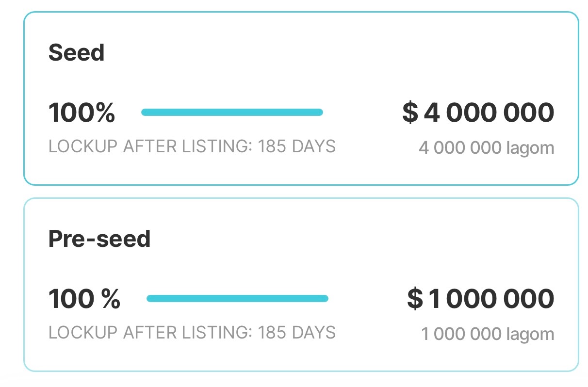The width and height of the screenshot is (588, 387).
Task: Click the 4 000 000 figure in Seed's dollar amount
Action: (488, 113)
